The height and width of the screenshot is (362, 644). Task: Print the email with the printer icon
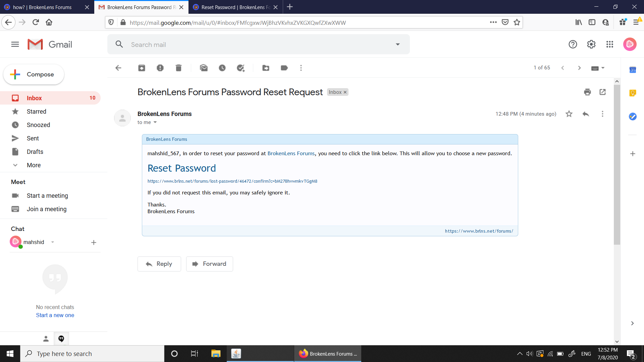[x=587, y=92]
